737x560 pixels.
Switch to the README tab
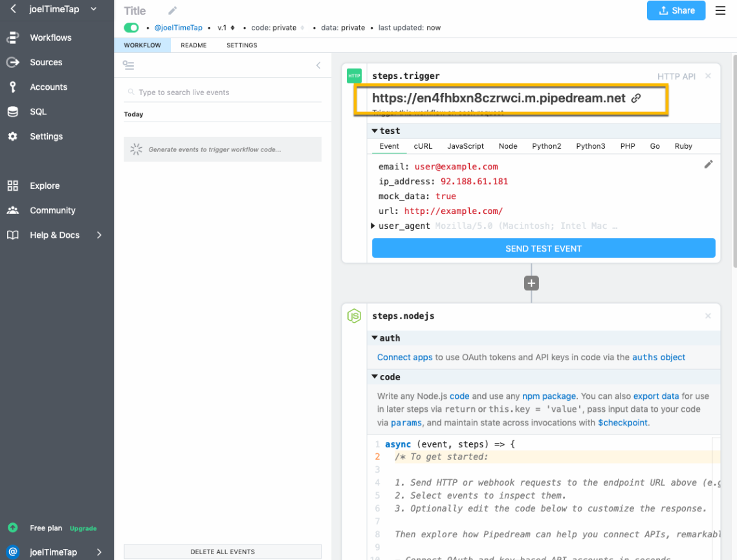193,45
